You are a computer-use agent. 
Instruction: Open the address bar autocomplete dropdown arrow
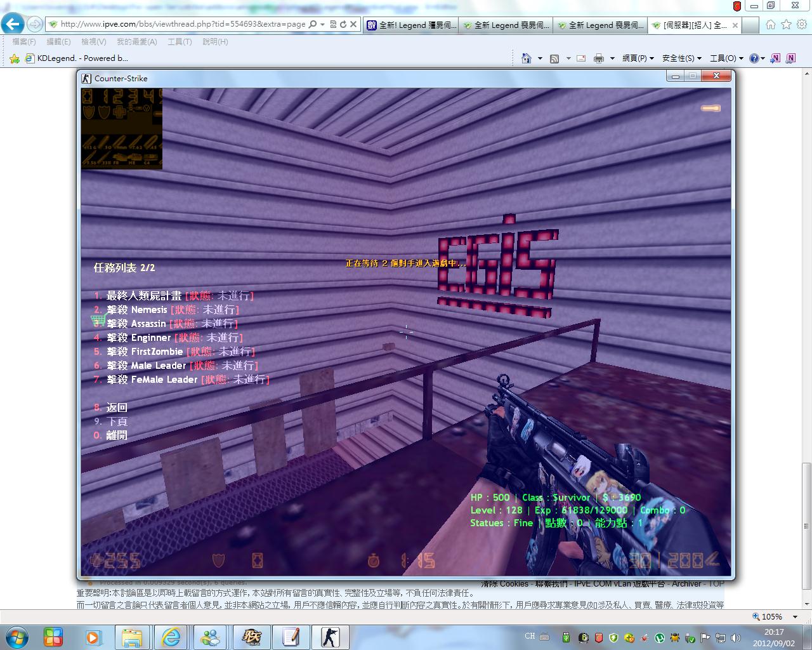point(323,24)
